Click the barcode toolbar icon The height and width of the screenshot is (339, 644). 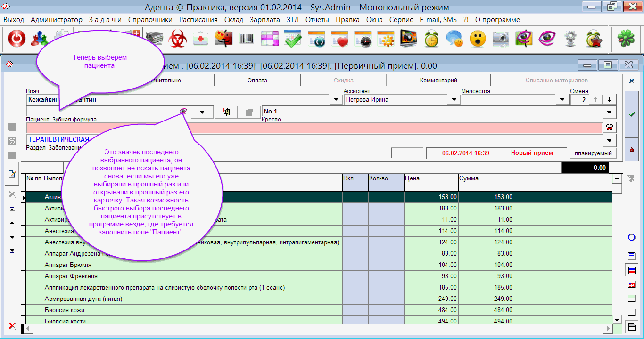[247, 39]
